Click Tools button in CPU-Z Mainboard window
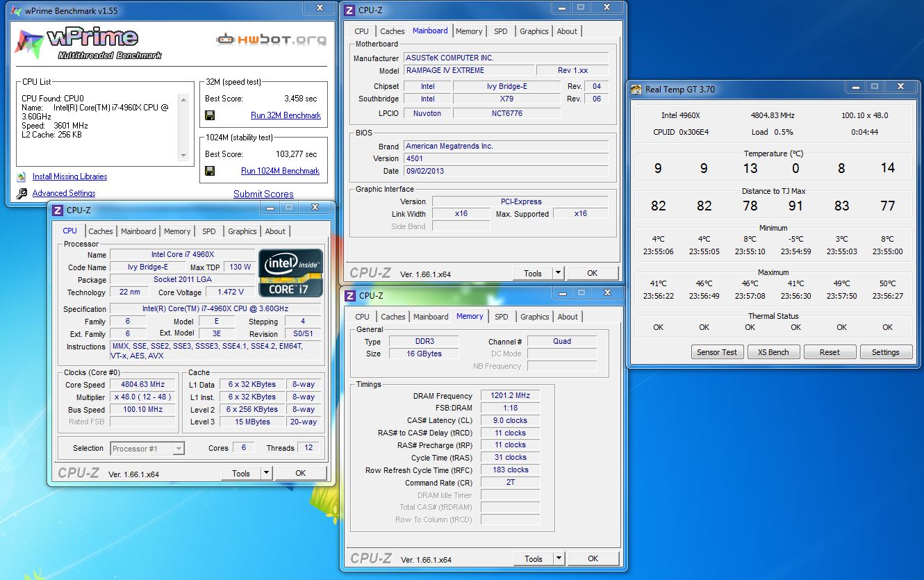This screenshot has width=924, height=580. (x=533, y=273)
